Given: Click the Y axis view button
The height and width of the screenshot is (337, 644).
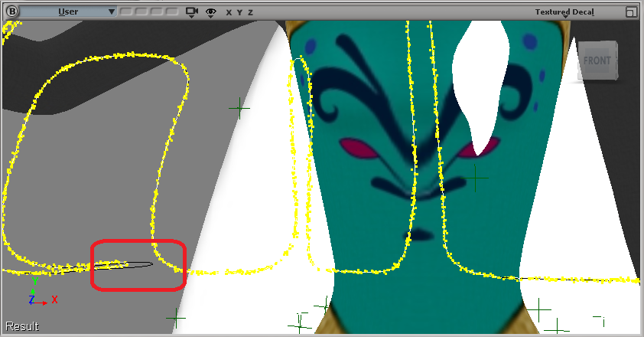Looking at the screenshot, I should point(239,13).
